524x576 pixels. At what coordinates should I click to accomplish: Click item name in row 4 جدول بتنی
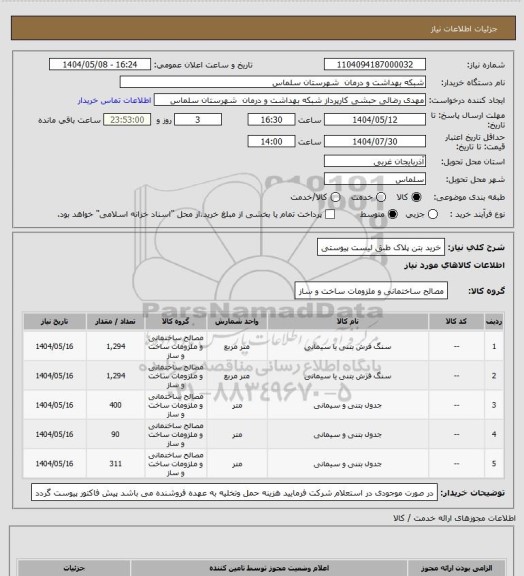(348, 435)
